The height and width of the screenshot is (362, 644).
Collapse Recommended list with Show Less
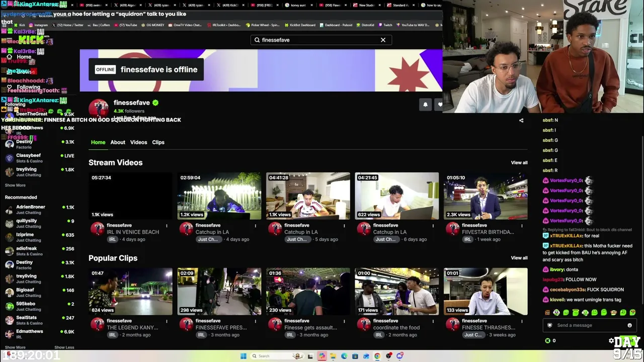pos(64,347)
